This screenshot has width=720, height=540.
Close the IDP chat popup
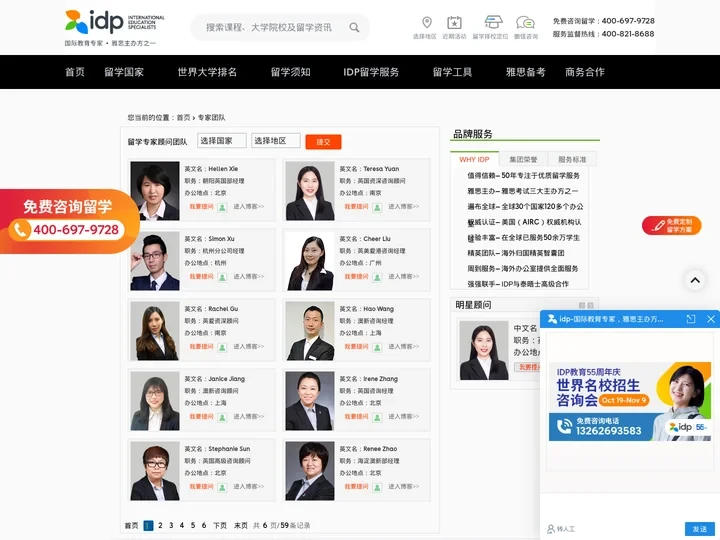pos(710,319)
